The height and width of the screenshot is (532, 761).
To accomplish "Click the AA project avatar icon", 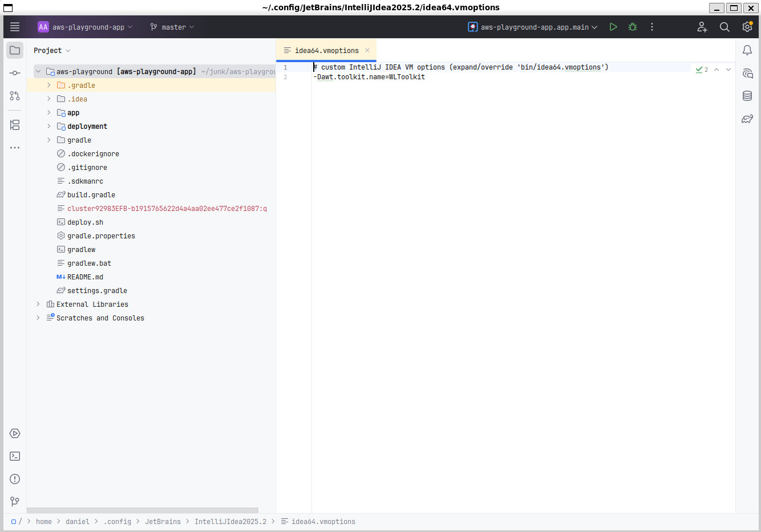I will click(43, 27).
